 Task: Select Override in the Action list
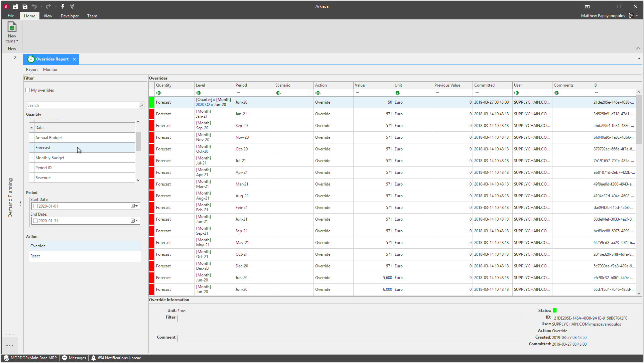tap(85, 246)
